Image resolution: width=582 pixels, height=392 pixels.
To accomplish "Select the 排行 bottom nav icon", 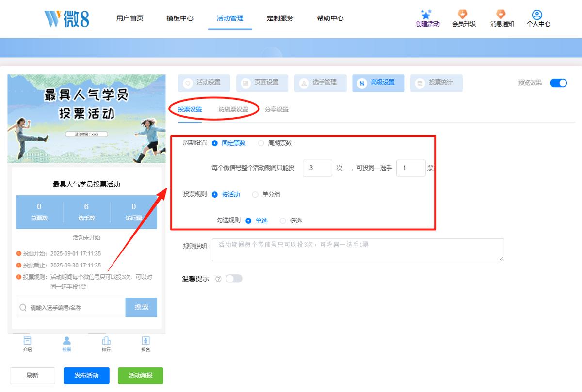I will 106,340.
